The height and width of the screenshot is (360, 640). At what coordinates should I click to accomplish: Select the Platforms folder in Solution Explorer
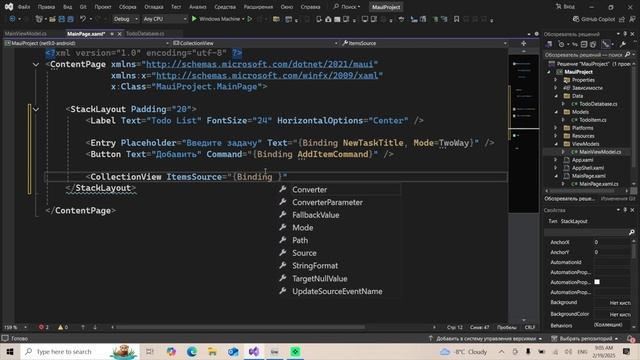(x=582, y=128)
